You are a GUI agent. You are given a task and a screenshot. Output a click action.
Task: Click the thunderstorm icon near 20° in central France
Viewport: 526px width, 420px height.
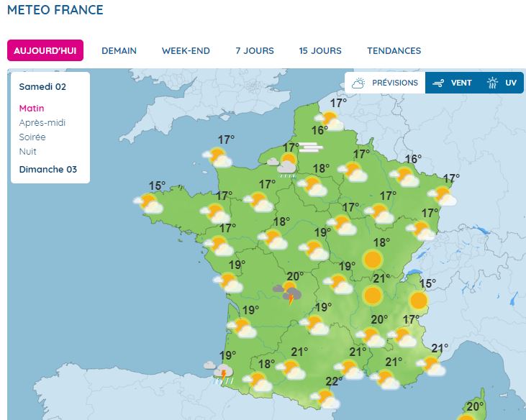[288, 293]
